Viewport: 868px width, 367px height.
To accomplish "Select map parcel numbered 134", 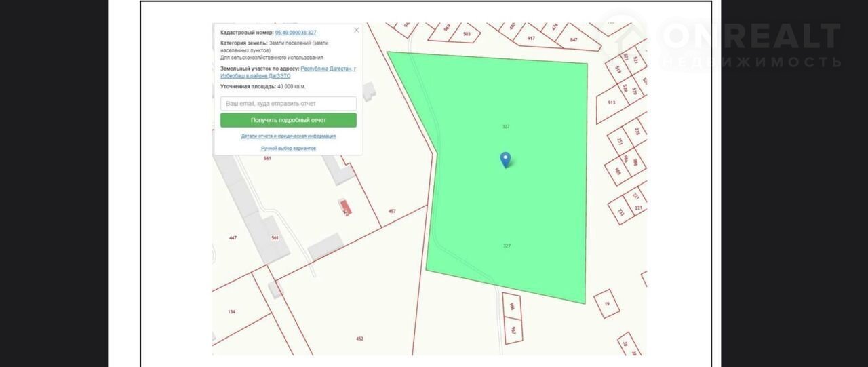I will click(x=232, y=311).
